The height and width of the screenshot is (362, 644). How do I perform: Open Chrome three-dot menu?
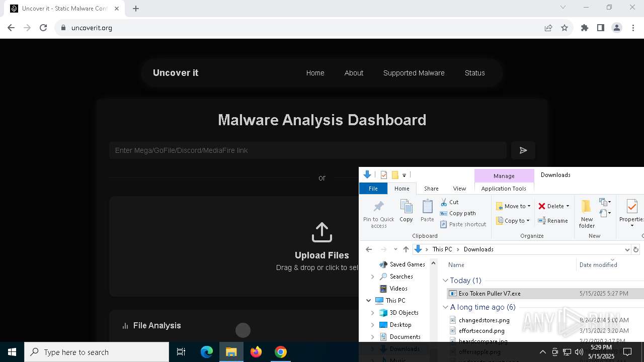633,28
